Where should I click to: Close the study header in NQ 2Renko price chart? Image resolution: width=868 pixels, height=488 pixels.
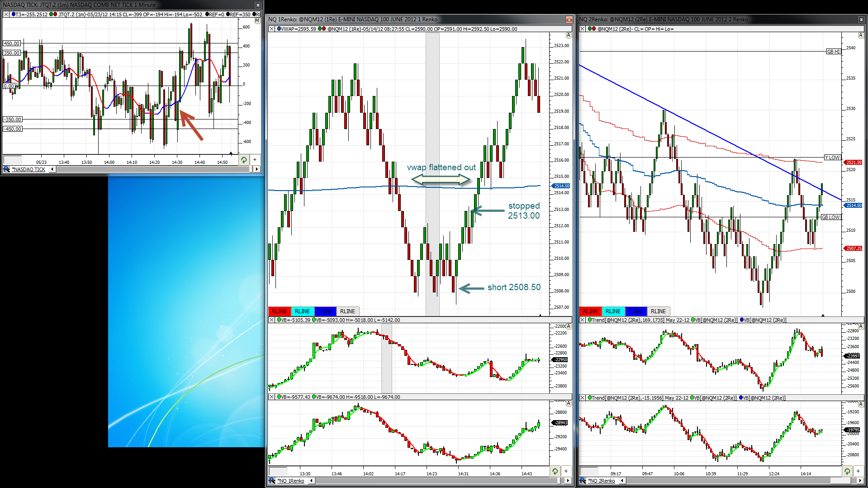pyautogui.click(x=583, y=29)
